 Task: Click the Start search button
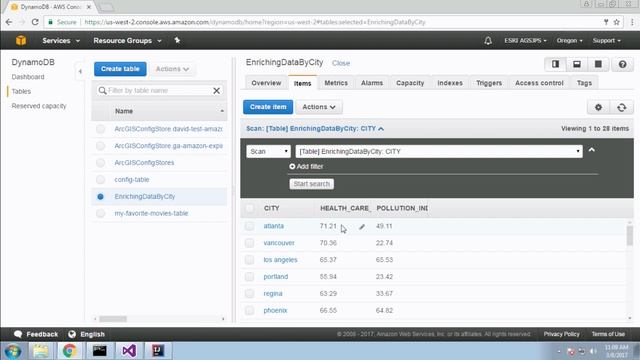coord(311,184)
